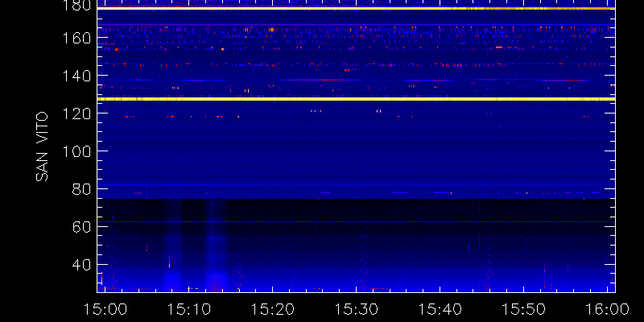644x322 pixels.
Task: Click the 15:10 time axis label
Action: 188,309
